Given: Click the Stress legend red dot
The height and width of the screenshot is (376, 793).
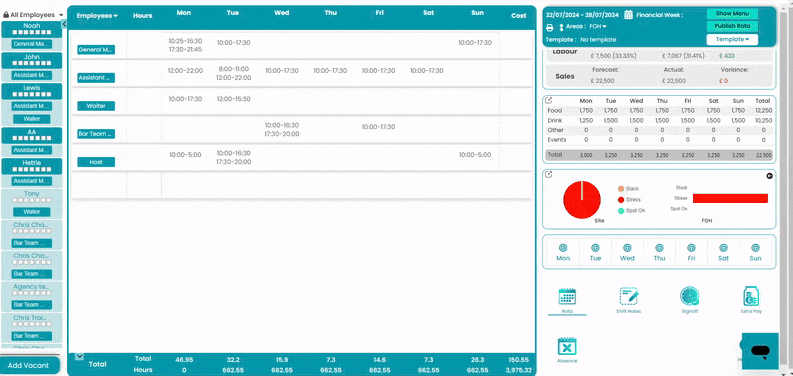Looking at the screenshot, I should click(621, 200).
